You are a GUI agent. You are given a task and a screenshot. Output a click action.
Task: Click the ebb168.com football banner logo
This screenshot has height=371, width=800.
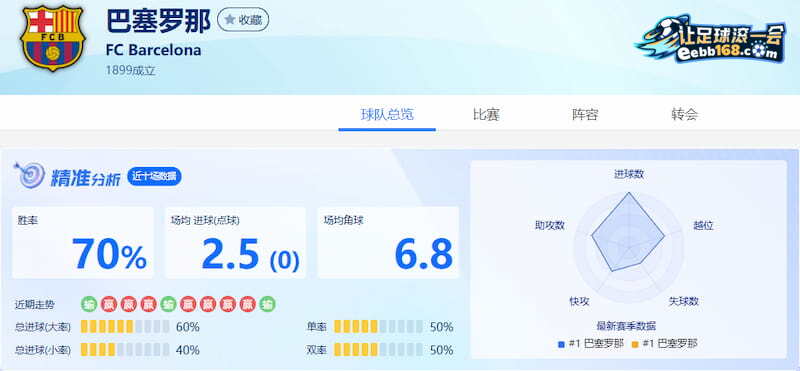(710, 39)
